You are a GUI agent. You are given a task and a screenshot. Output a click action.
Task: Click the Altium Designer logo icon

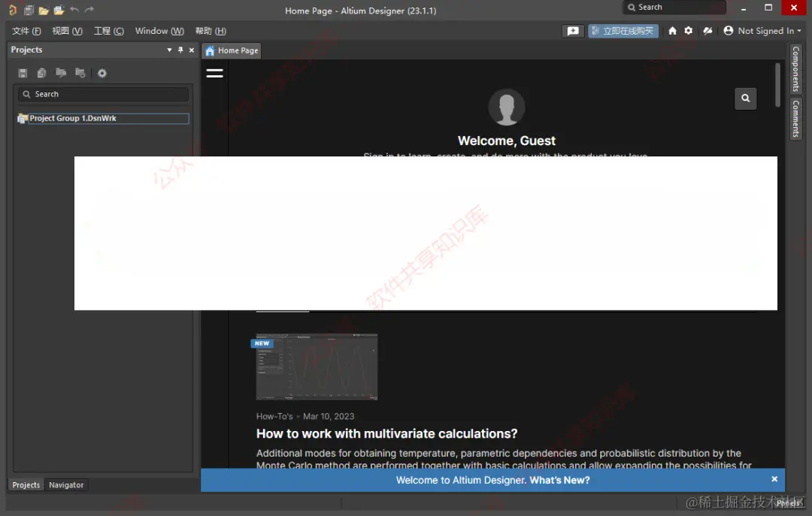click(13, 10)
